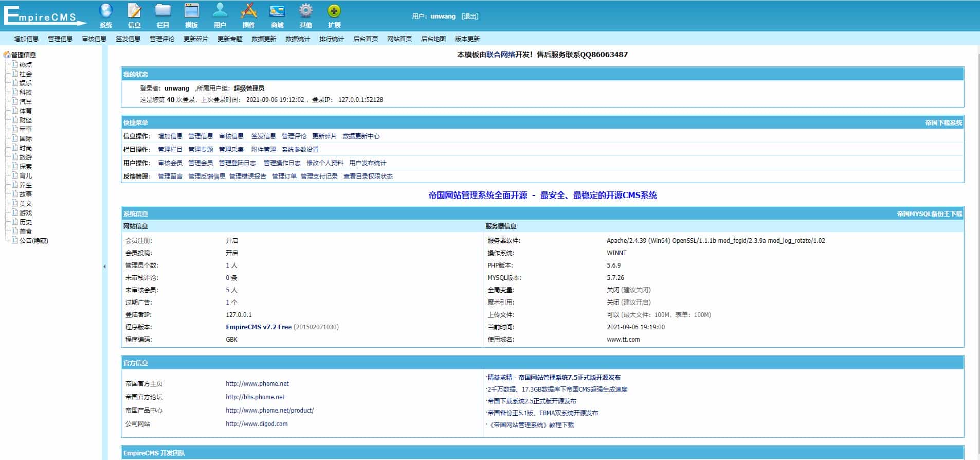This screenshot has width=980, height=460.
Task: Open the 帝国下载系统 header link
Action: coord(943,123)
